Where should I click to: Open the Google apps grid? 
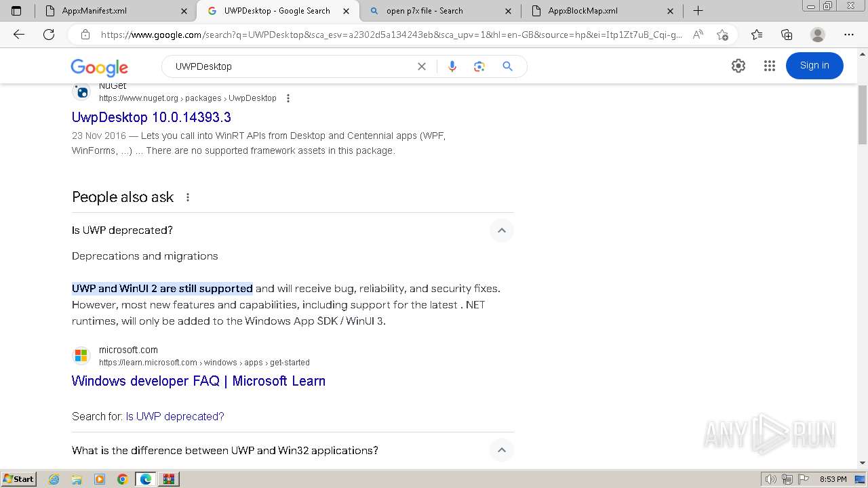pos(769,66)
